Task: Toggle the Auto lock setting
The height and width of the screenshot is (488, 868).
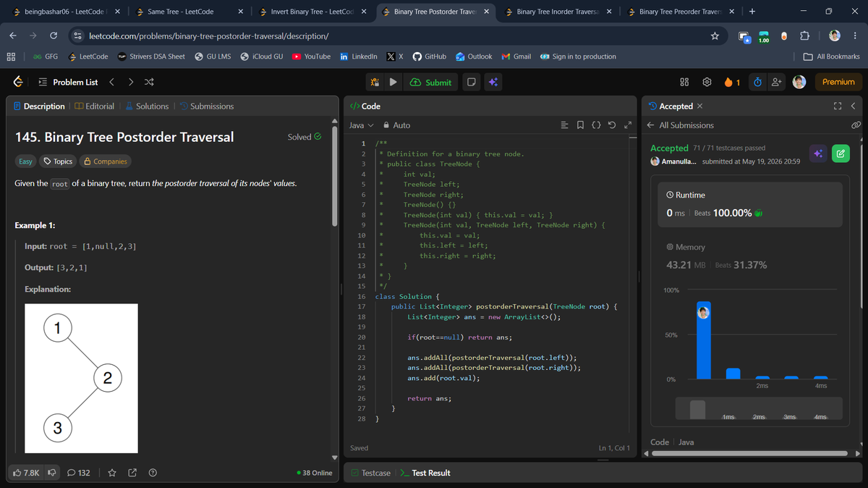Action: pos(396,125)
